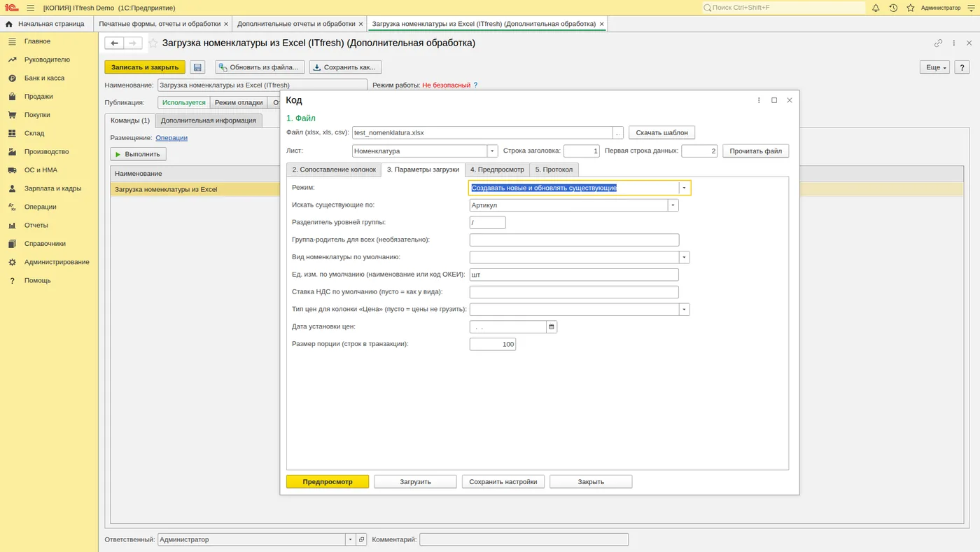
Task: Open 'Склад' section in sidebar
Action: point(34,133)
